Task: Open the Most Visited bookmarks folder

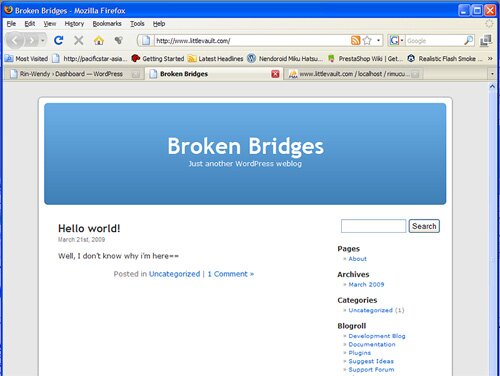Action: click(26, 59)
